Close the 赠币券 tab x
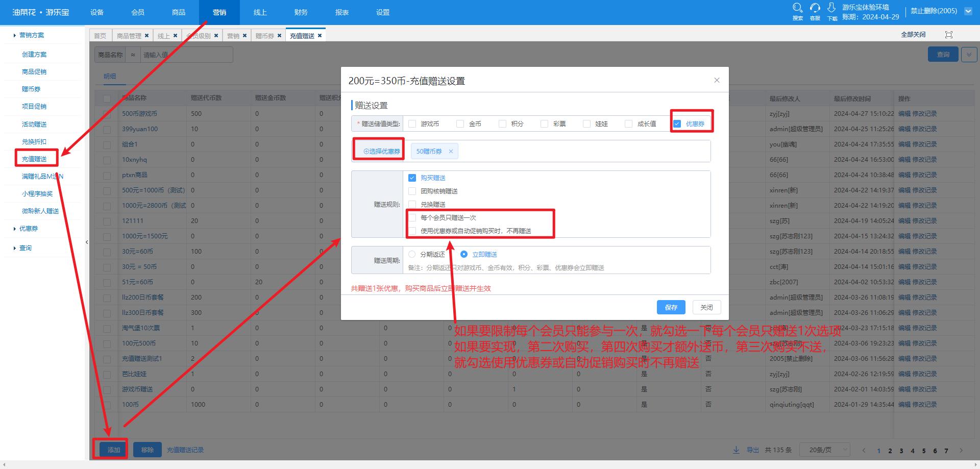The width and height of the screenshot is (980, 469). click(279, 36)
